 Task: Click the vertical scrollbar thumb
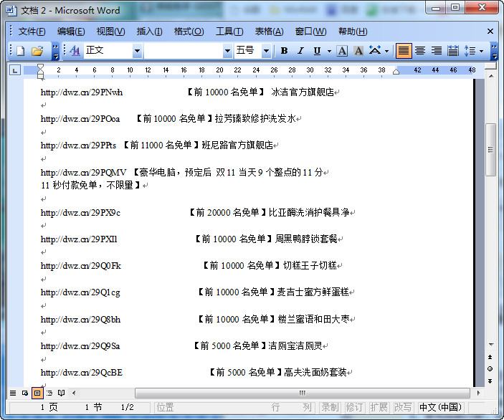pos(490,150)
